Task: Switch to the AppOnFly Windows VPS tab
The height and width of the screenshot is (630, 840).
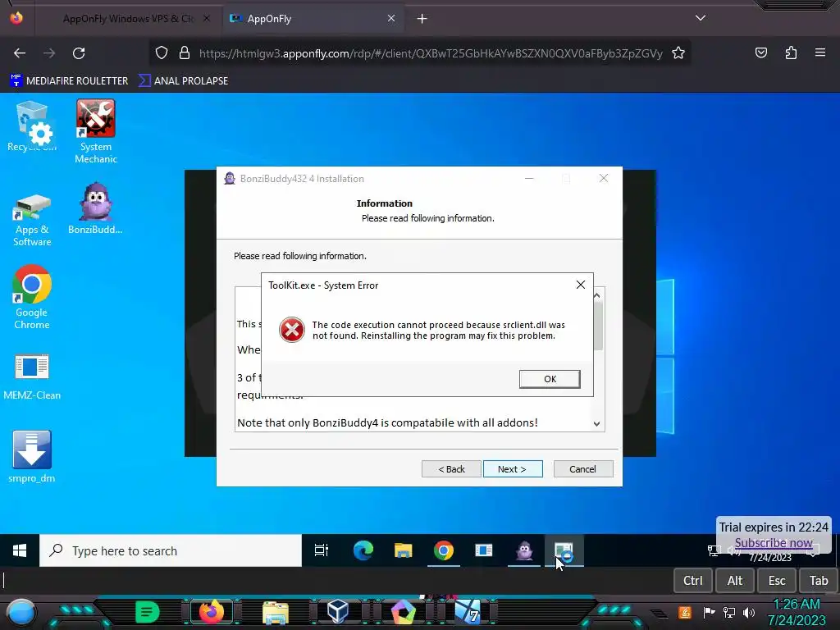Action: (127, 19)
